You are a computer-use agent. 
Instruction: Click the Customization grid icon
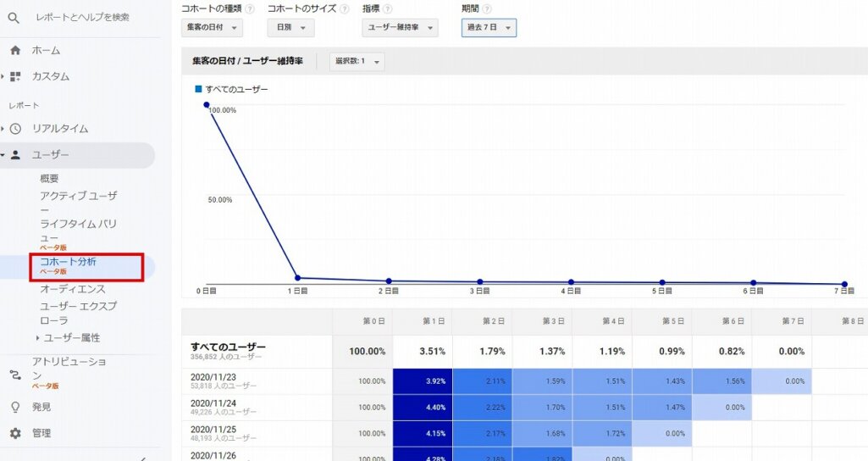(15, 76)
